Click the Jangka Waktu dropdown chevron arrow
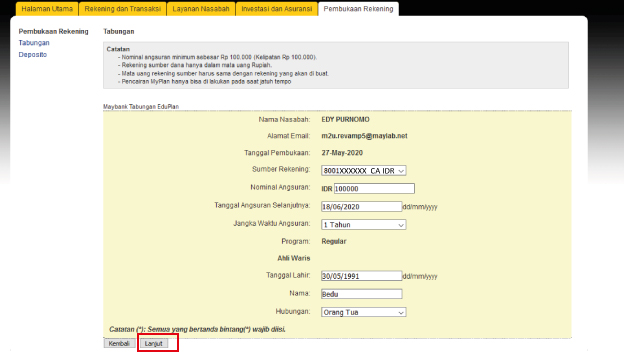Image resolution: width=624 pixels, height=361 pixels. pyautogui.click(x=401, y=225)
